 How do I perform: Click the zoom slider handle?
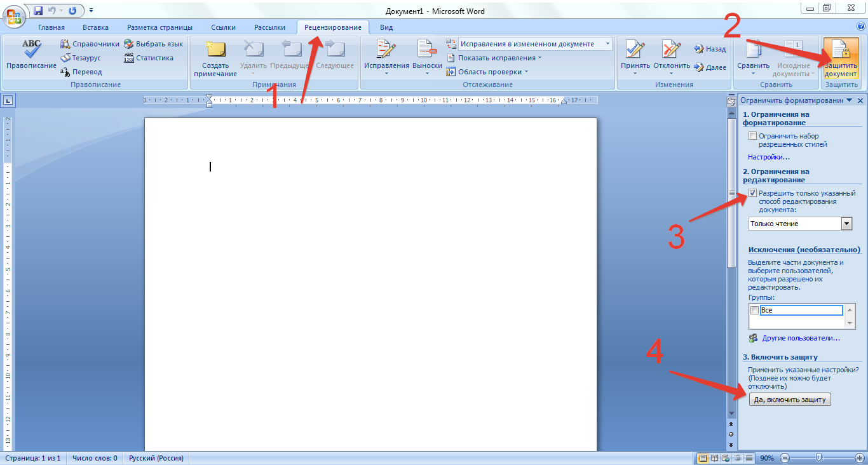click(x=819, y=457)
